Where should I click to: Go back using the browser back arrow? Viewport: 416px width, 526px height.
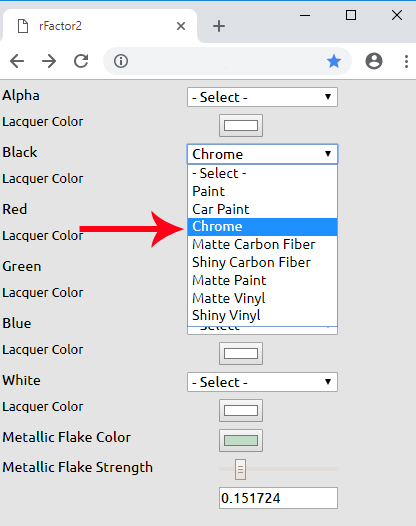coord(17,61)
